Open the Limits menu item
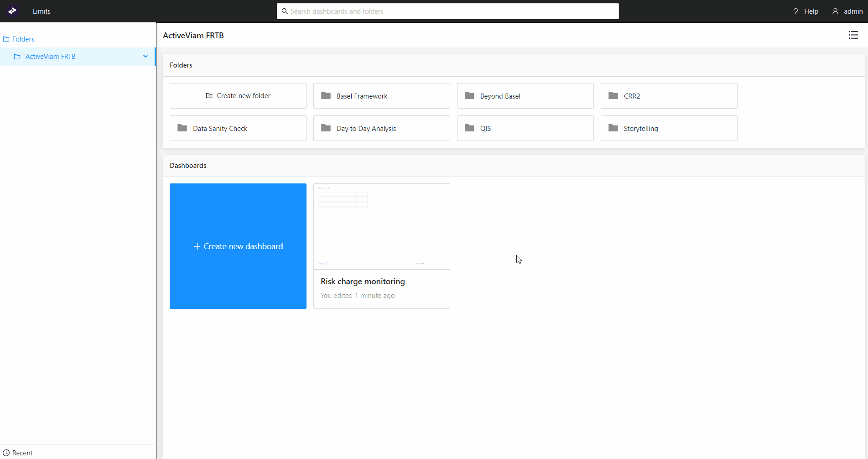This screenshot has height=459, width=868. 42,11
